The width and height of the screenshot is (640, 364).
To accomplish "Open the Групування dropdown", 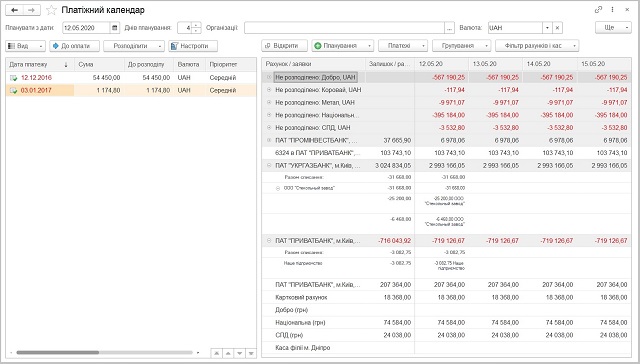I will [x=461, y=46].
